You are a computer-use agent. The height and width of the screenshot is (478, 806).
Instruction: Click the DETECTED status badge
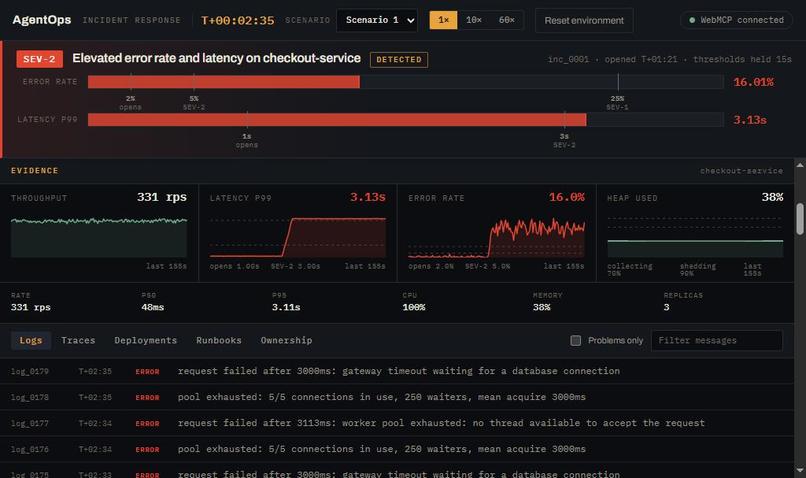(399, 60)
